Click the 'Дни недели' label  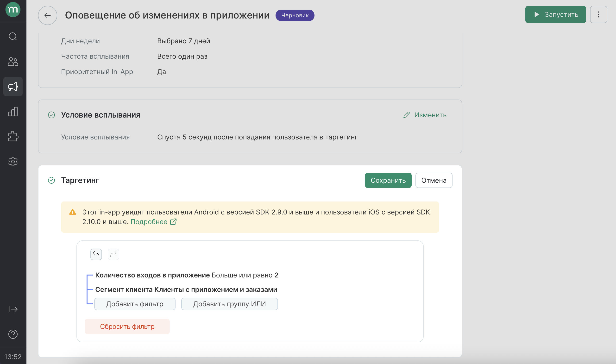point(81,41)
